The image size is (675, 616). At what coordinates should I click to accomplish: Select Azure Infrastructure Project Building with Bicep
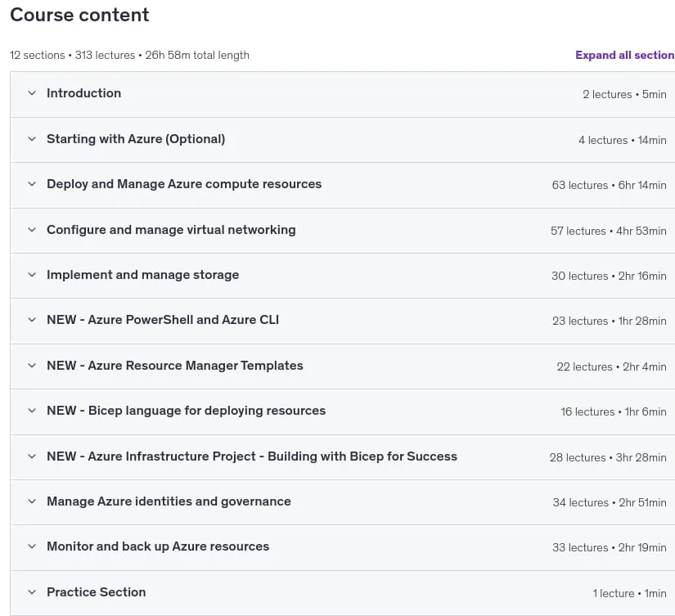252,456
